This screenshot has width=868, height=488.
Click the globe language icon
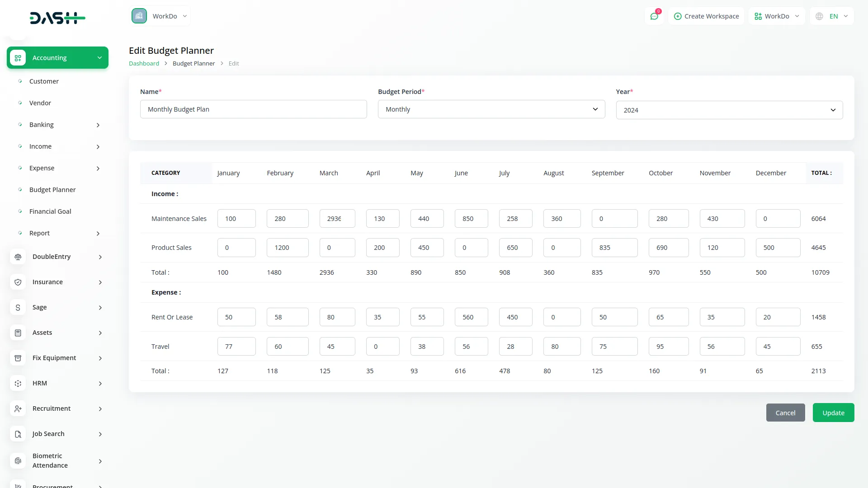(819, 16)
